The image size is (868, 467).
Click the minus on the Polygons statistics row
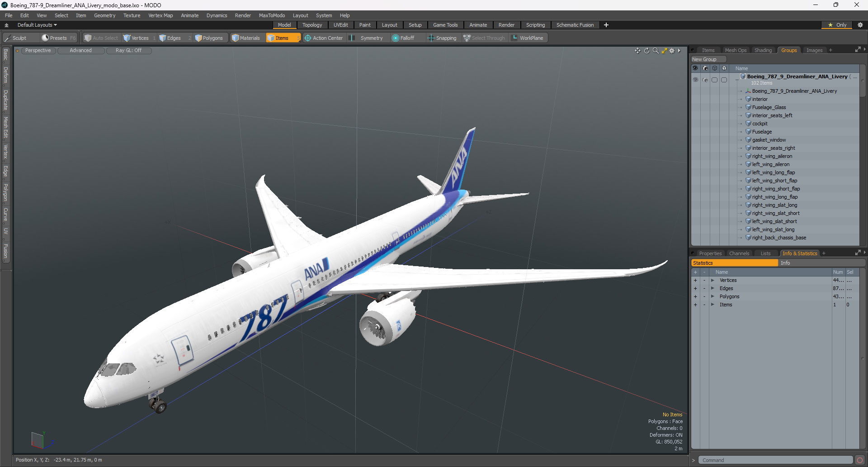tap(704, 297)
